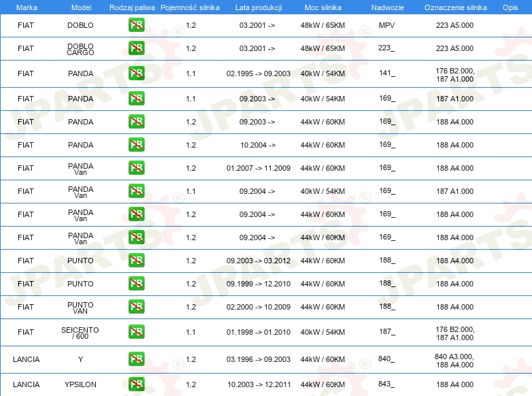532x396 pixels.
Task: Click the fuel icon in the SEICENTO / 600 row
Action: [136, 332]
